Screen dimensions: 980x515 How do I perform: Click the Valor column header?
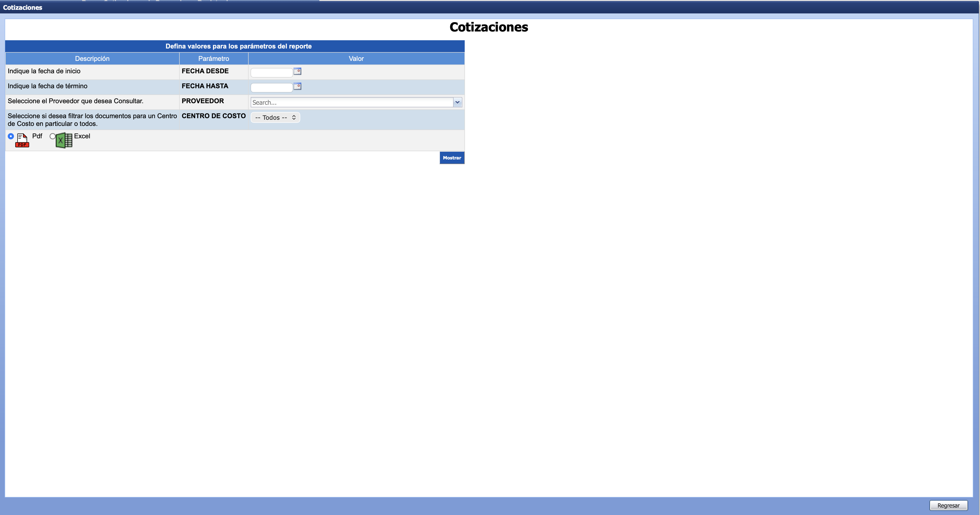pos(356,59)
